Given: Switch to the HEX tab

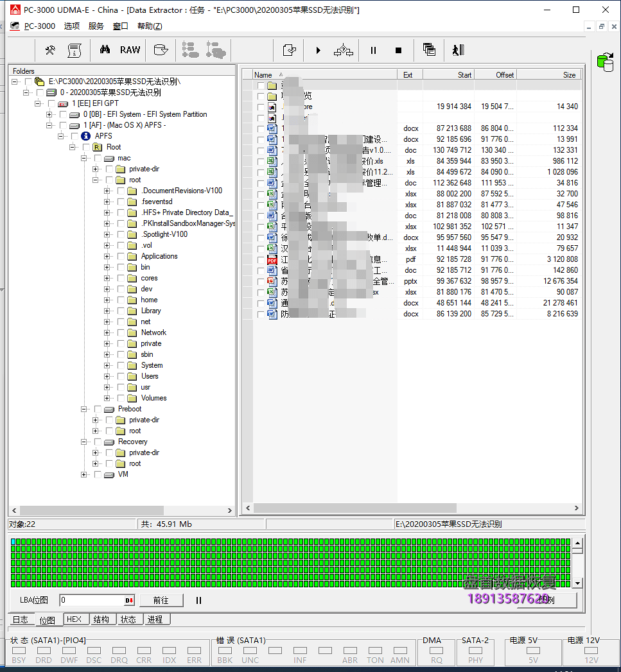Looking at the screenshot, I should pyautogui.click(x=74, y=619).
